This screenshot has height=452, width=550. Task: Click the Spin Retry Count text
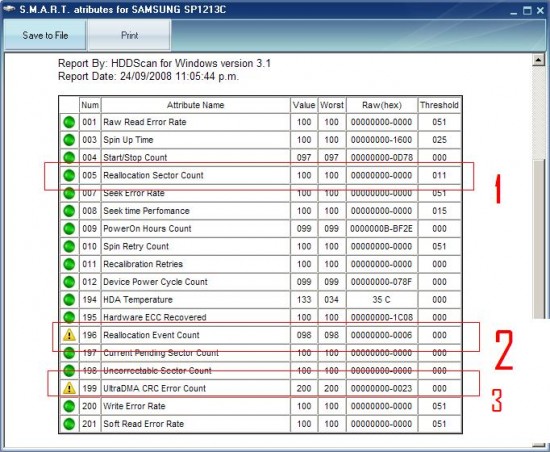pos(136,246)
